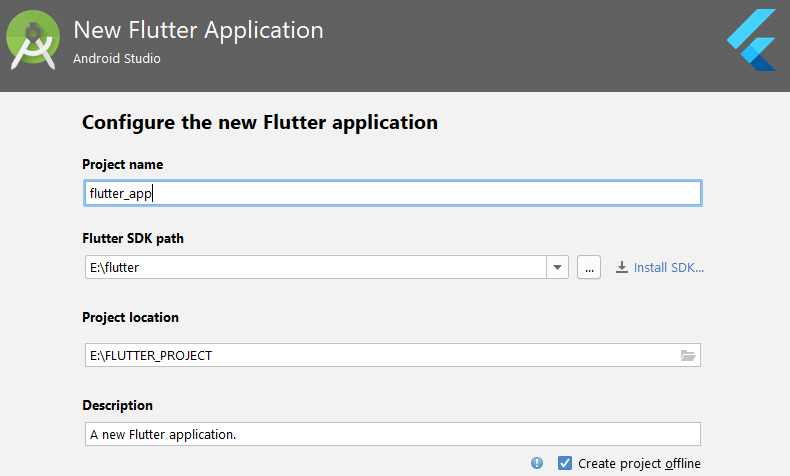Click the blue info icon near offline option
790x476 pixels.
pos(537,463)
